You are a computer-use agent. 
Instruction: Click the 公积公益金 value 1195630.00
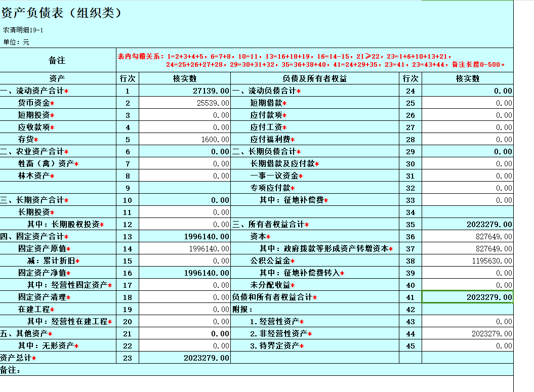(x=468, y=261)
